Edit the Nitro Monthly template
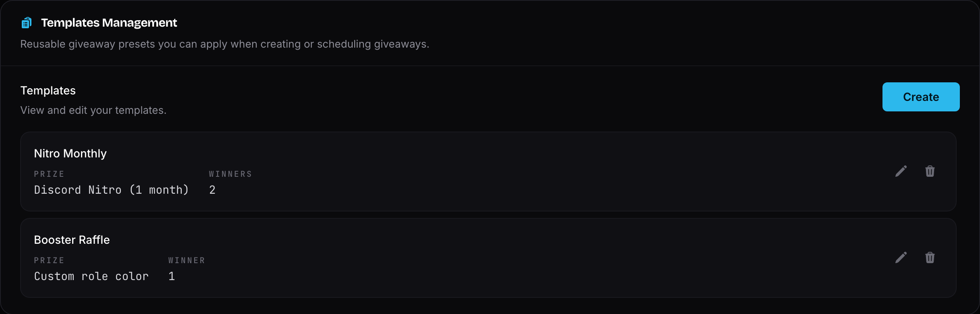980x314 pixels. click(x=901, y=171)
